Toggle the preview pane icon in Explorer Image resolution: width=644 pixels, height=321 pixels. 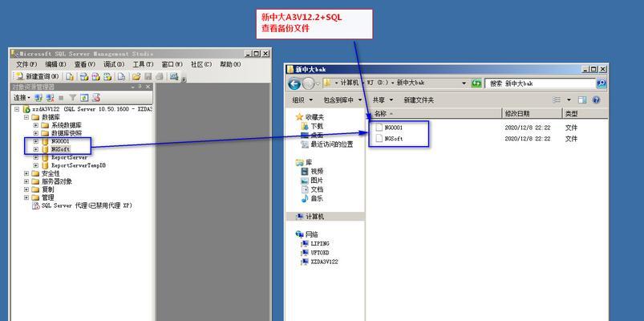pyautogui.click(x=582, y=100)
